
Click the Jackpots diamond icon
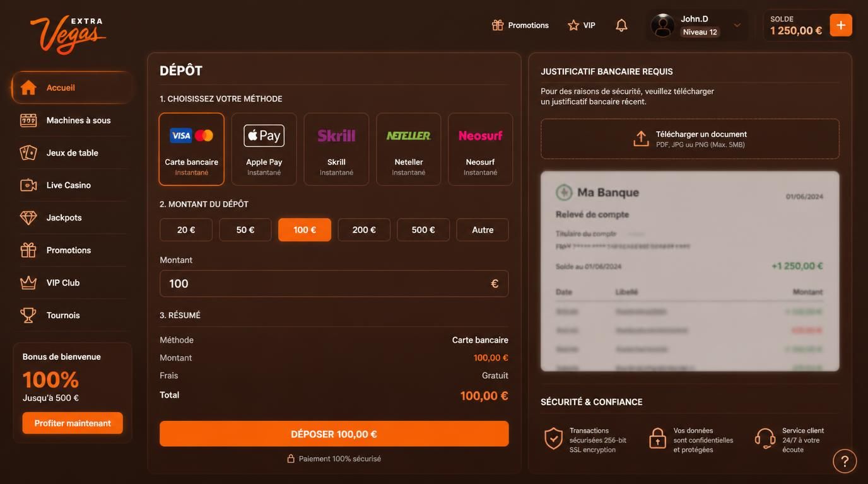coord(28,217)
